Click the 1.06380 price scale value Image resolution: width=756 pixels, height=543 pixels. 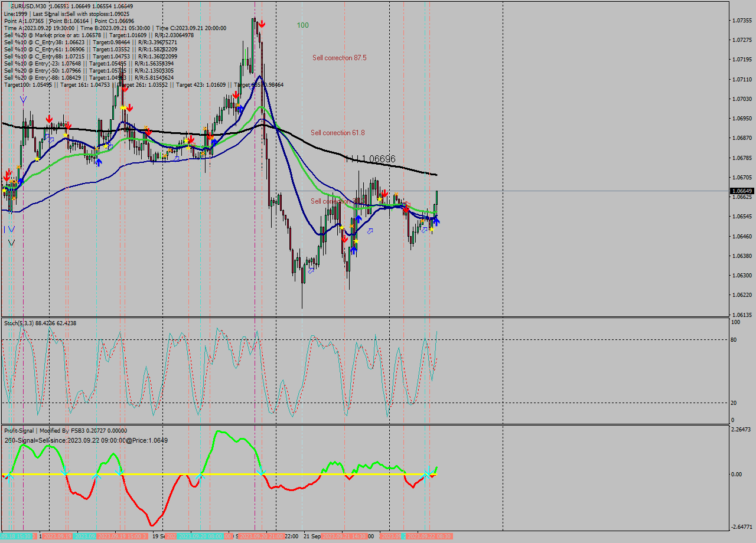[741, 256]
